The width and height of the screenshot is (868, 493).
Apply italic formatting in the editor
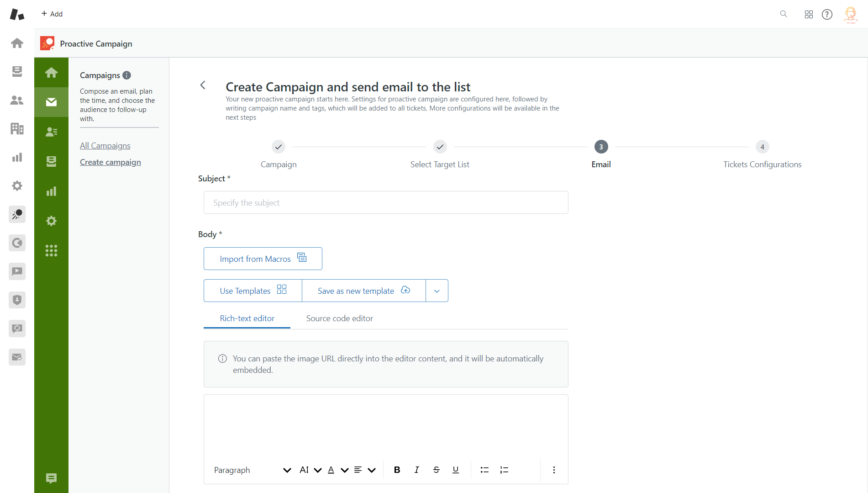coord(416,469)
